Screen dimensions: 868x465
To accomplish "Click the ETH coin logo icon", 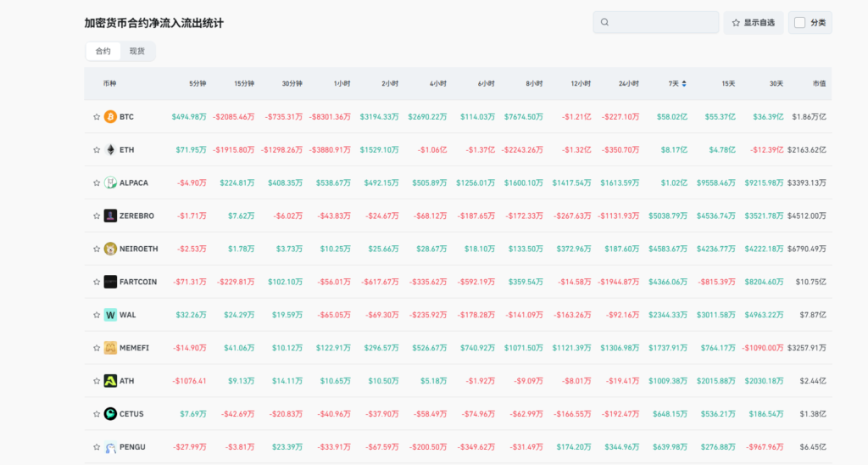I will click(110, 149).
